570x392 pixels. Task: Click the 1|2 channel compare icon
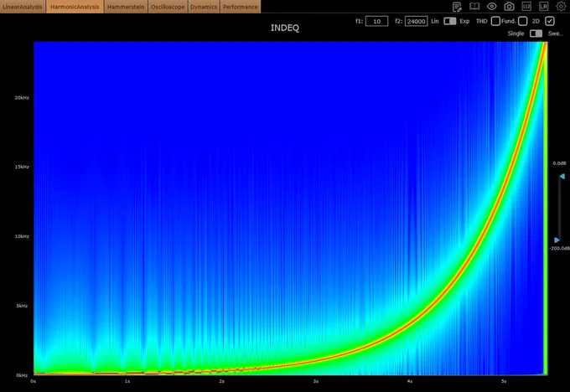point(526,7)
